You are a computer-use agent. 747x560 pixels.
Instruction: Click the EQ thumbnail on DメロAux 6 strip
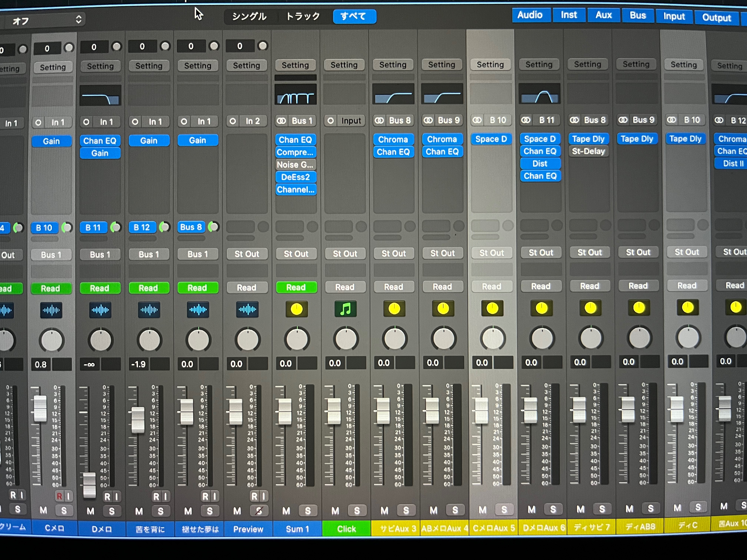539,94
